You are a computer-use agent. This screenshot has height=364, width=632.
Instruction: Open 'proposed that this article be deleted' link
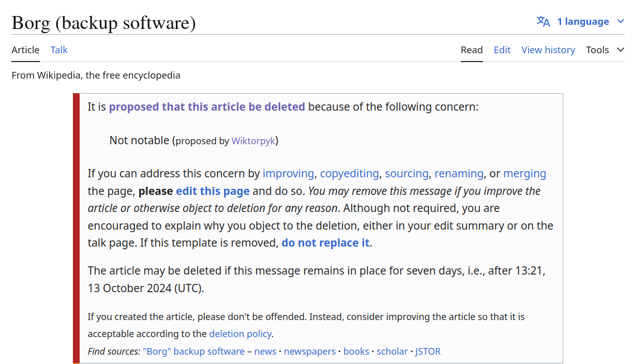207,107
